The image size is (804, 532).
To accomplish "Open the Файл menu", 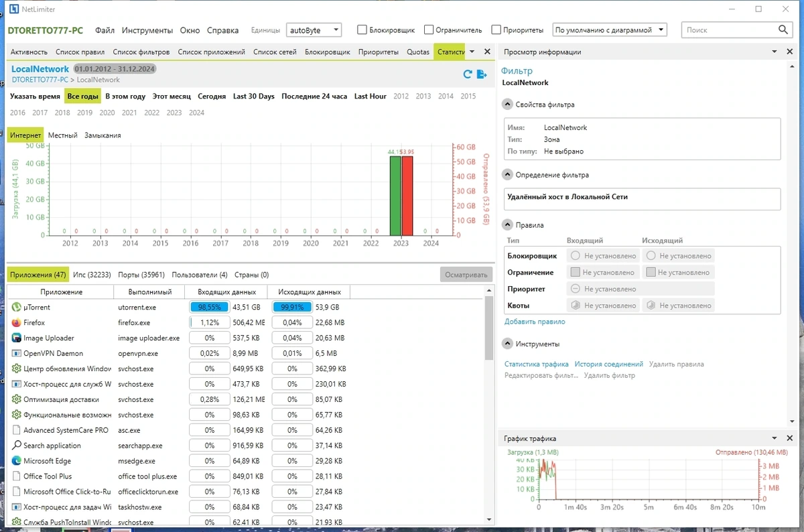I will [105, 30].
